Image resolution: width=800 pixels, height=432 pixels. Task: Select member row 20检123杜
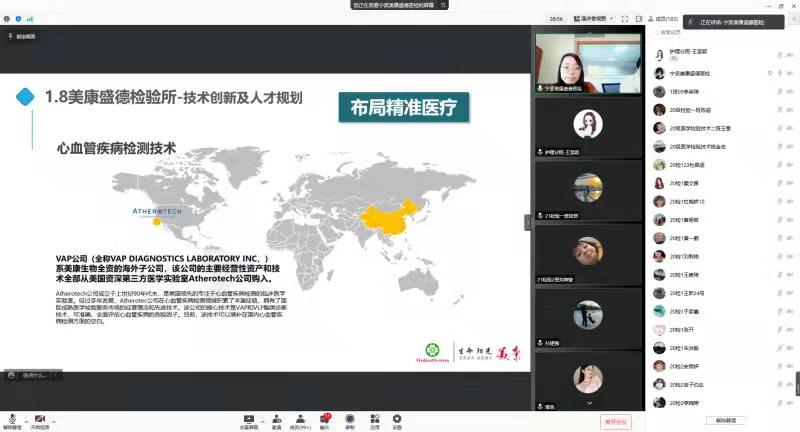click(x=723, y=165)
